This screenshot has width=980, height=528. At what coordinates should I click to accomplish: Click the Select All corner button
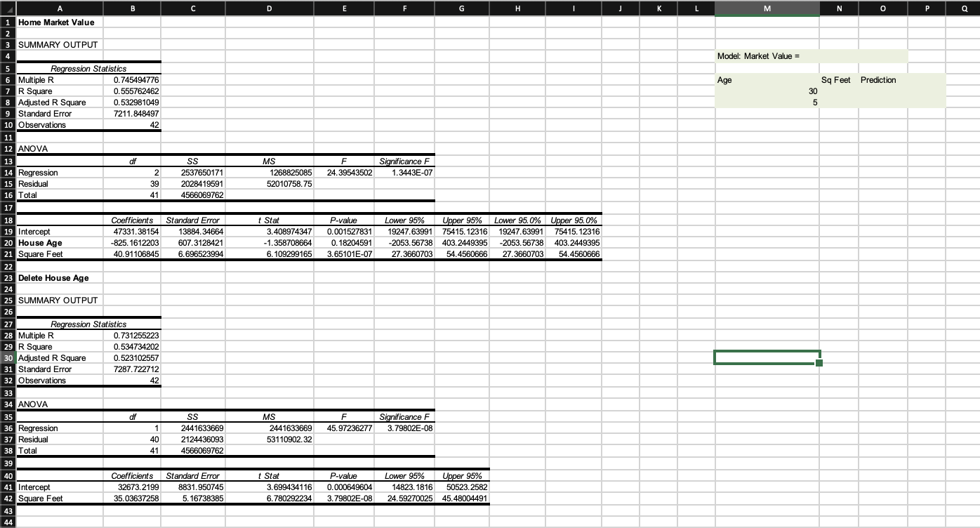pos(7,8)
